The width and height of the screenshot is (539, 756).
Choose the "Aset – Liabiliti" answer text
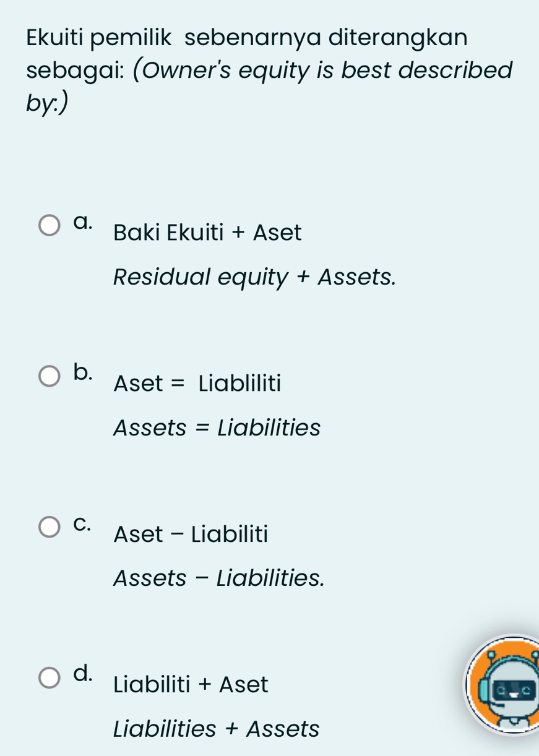(191, 534)
